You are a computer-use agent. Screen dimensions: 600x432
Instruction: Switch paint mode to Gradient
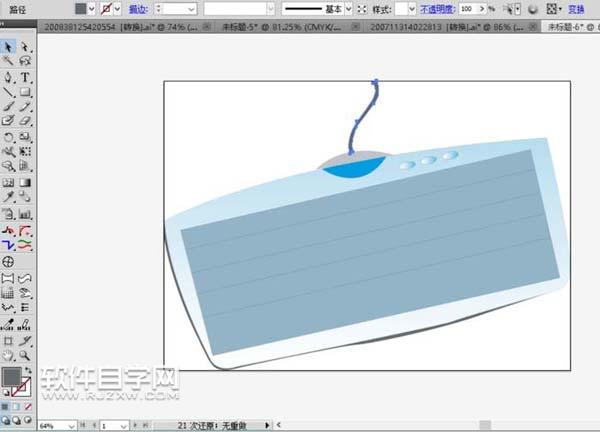point(16,406)
